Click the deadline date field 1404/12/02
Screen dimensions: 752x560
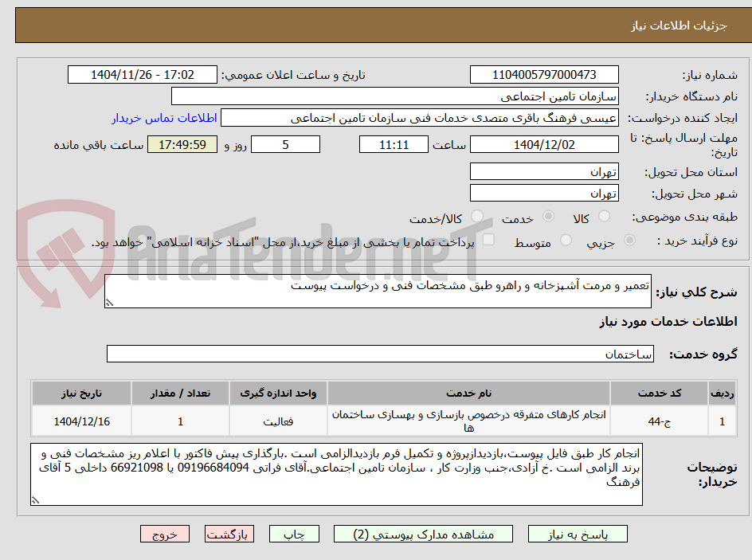pyautogui.click(x=544, y=144)
